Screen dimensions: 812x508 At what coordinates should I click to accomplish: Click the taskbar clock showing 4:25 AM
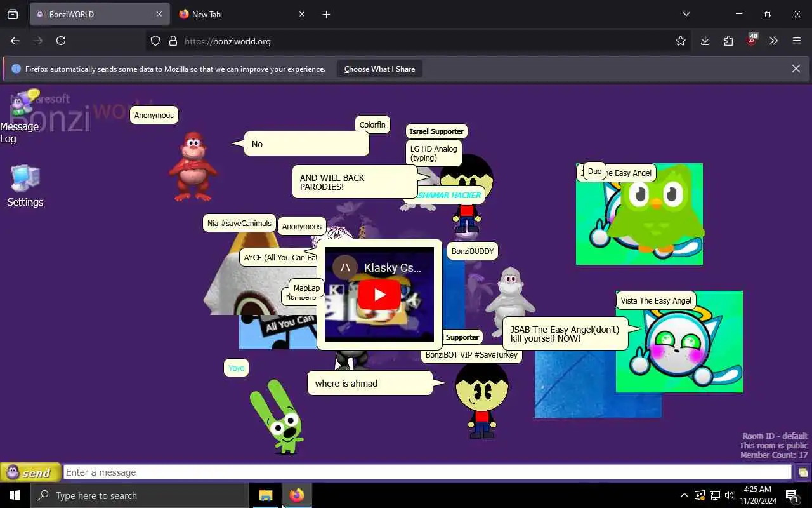tap(757, 495)
